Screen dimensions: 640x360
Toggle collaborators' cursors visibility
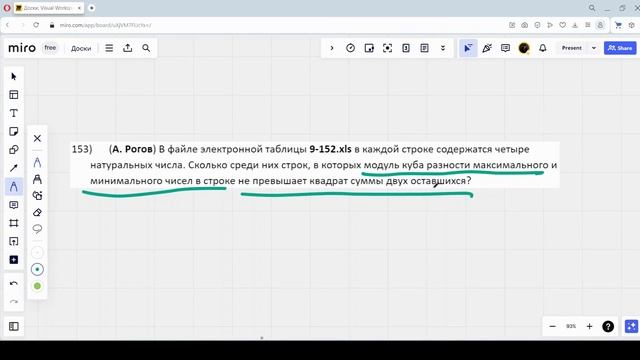tap(468, 48)
